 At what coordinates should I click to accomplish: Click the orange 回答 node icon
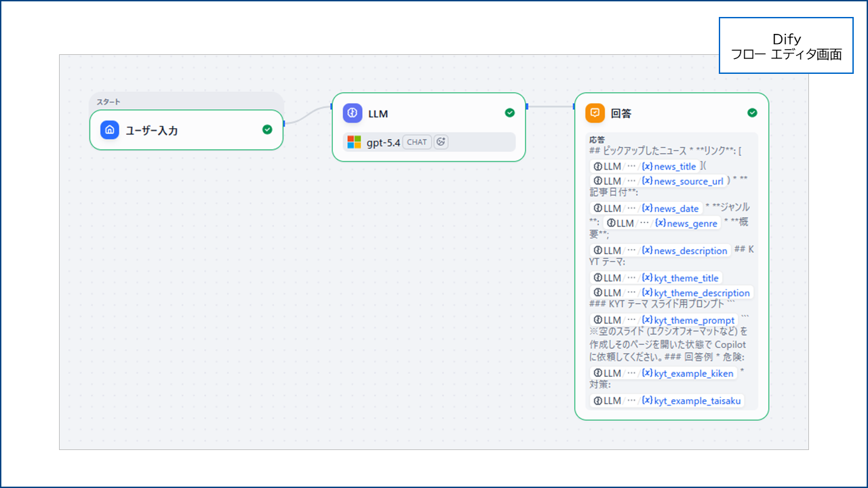tap(595, 113)
